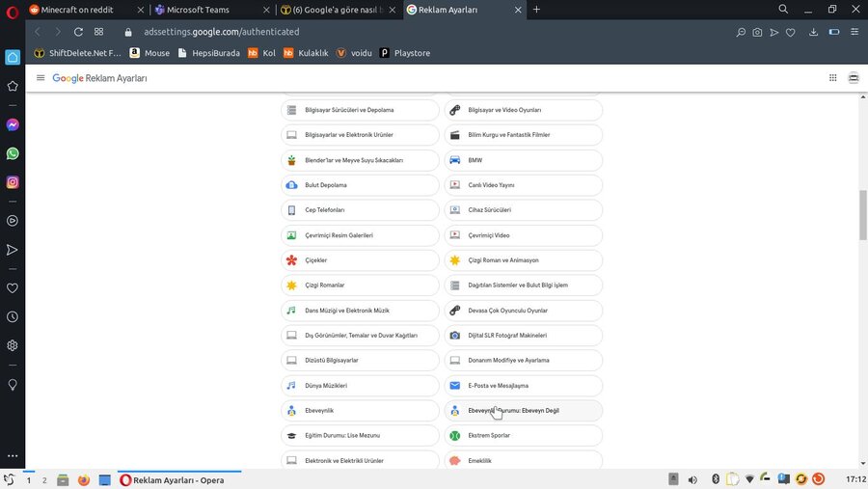The width and height of the screenshot is (868, 489).
Task: Open Dans Müziği ve Elektronik Müzik
Action: (x=360, y=311)
